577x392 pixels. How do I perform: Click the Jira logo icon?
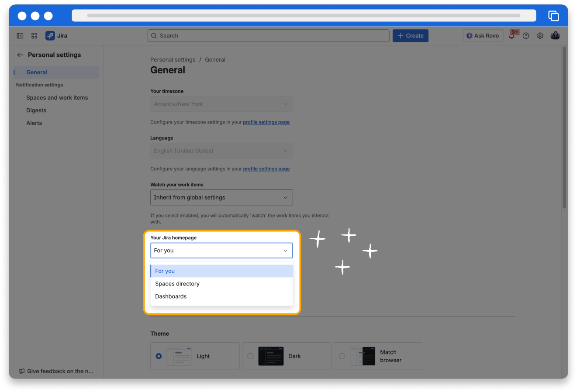coord(50,36)
